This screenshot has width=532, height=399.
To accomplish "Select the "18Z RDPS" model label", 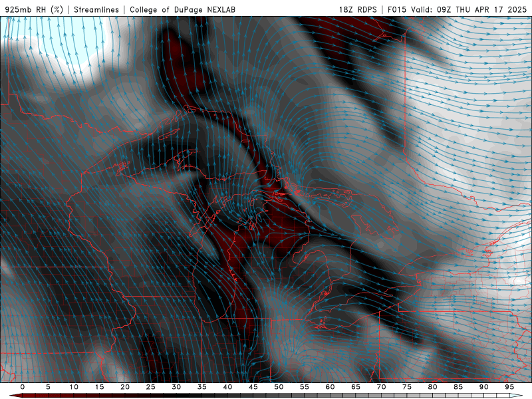I will pyautogui.click(x=358, y=9).
